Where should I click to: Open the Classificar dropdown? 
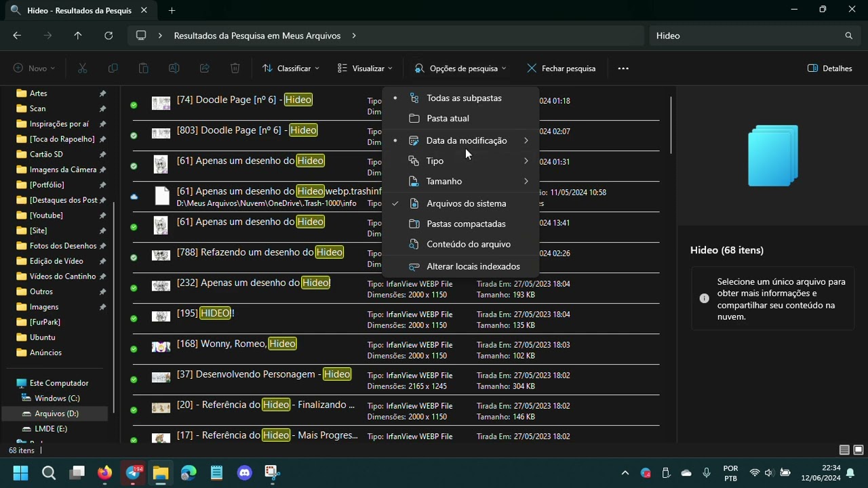pos(291,68)
